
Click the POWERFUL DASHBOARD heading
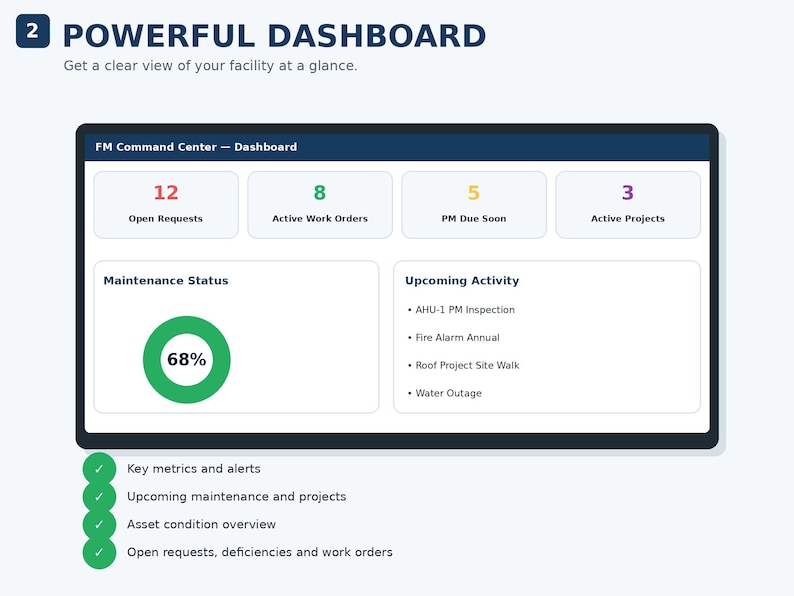tap(274, 36)
